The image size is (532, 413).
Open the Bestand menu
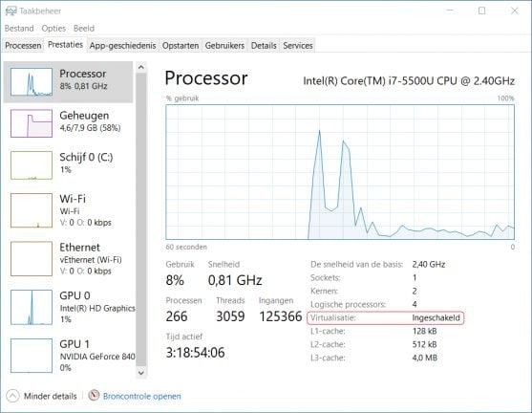[19, 28]
